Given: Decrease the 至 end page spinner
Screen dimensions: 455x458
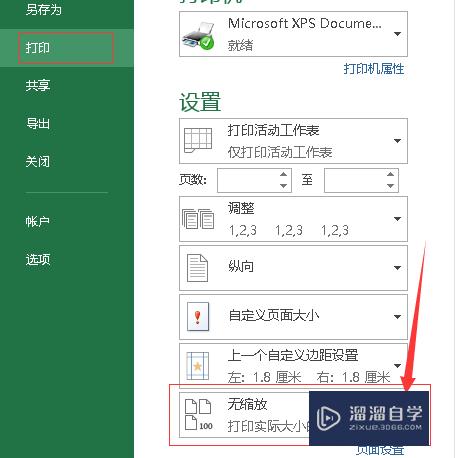Looking at the screenshot, I should click(x=390, y=186).
